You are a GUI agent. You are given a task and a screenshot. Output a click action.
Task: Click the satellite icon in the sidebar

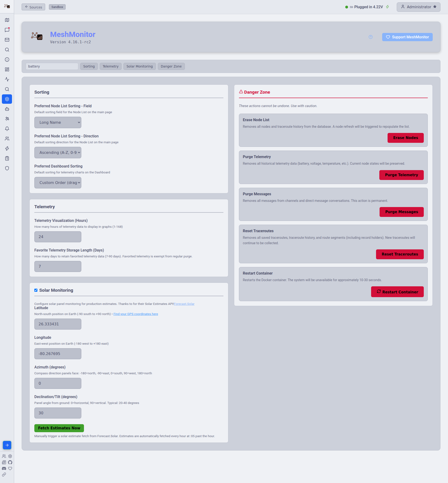pyautogui.click(x=7, y=119)
